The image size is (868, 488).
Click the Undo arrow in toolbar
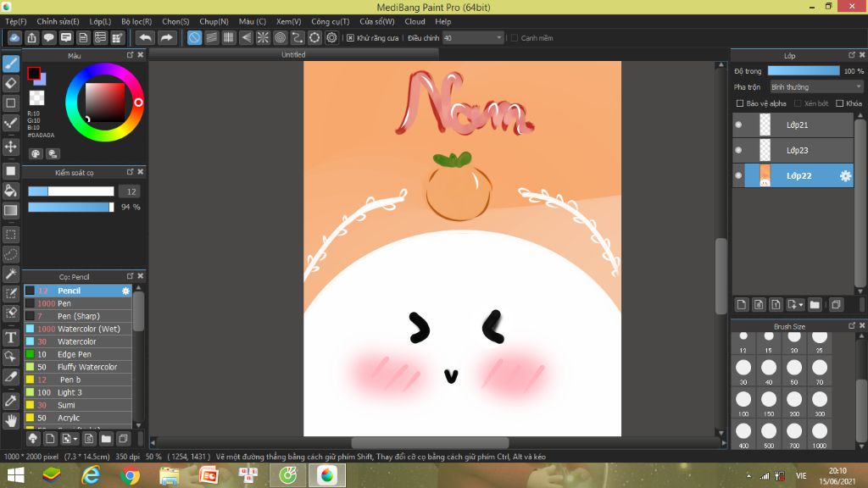pos(145,37)
